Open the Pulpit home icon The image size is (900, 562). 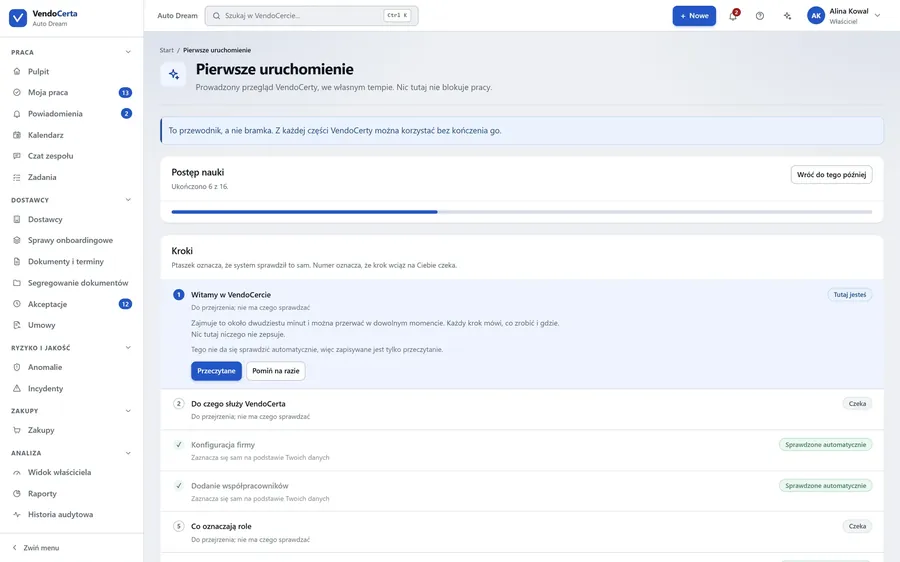[17, 71]
